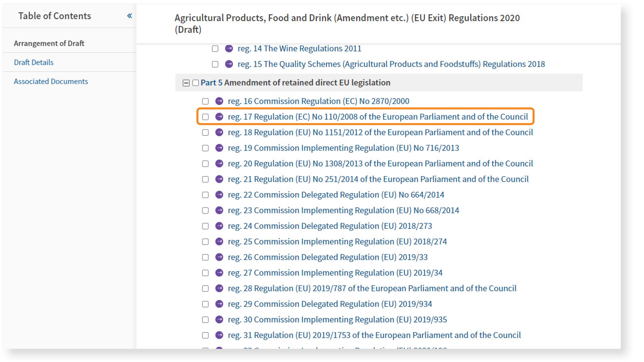Viewport: 644px width, 362px height.
Task: Click purple arrow icon beside reg. 21
Action: coord(219,179)
